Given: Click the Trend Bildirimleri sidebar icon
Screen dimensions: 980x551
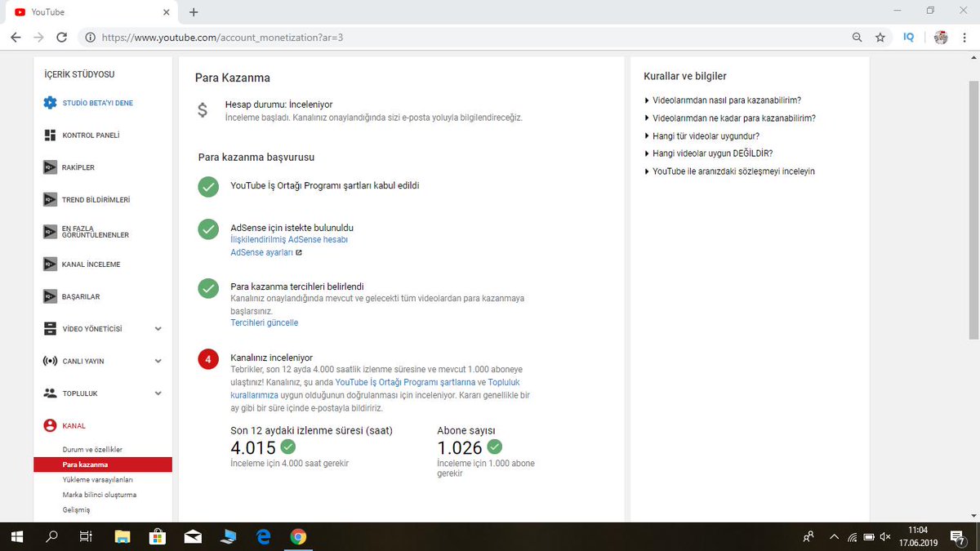Looking at the screenshot, I should tap(50, 200).
